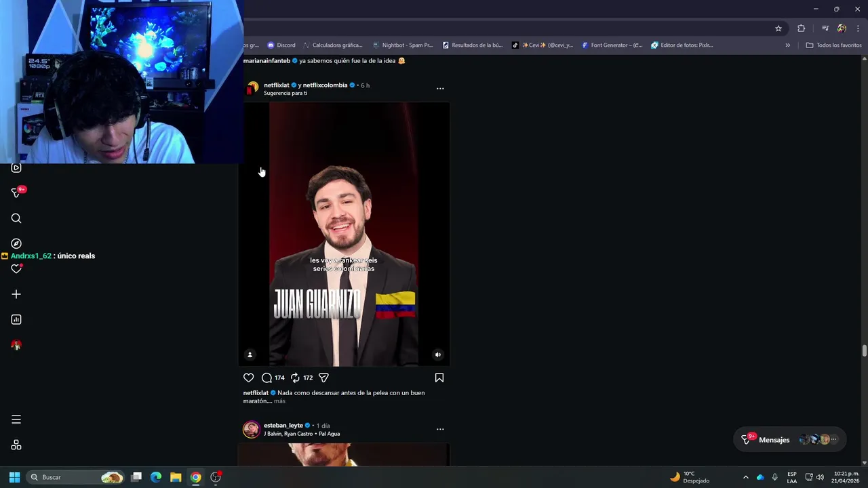Open direct messages icon with 9+ badge in sidebar
The width and height of the screenshot is (868, 488).
click(18, 192)
